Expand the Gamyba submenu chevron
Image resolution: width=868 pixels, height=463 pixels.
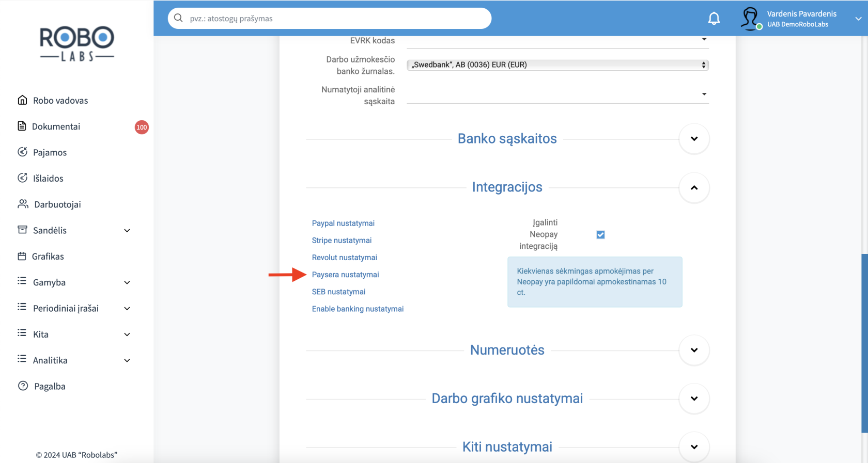(x=127, y=283)
